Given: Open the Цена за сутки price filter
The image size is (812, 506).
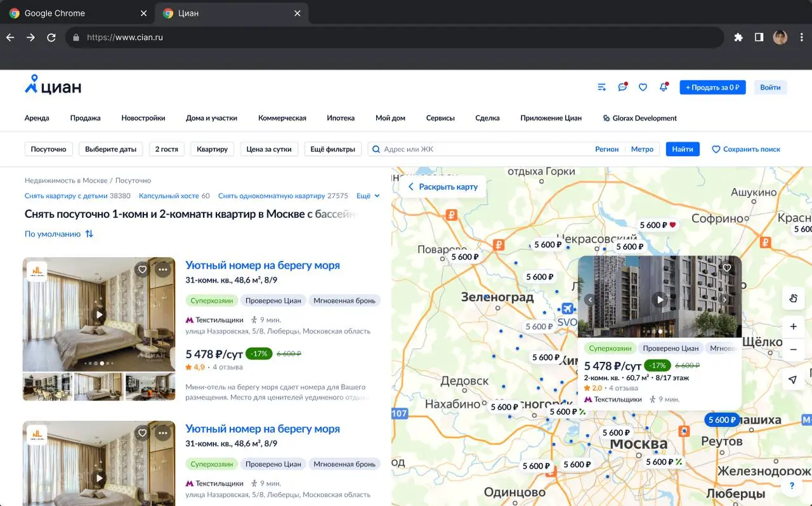Looking at the screenshot, I should (269, 149).
